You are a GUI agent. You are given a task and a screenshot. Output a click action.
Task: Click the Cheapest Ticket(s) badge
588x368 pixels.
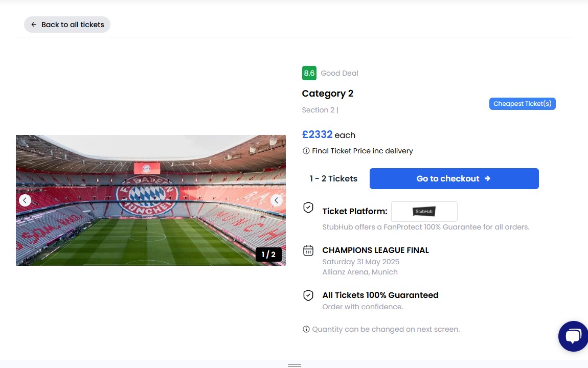522,104
